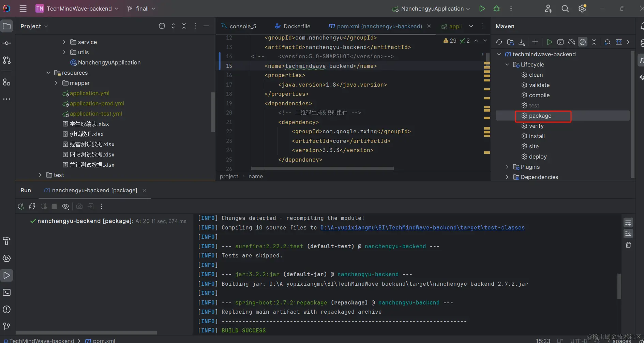Select the clean lifecycle goal
Viewport: 644px width, 343px height.
pos(536,75)
